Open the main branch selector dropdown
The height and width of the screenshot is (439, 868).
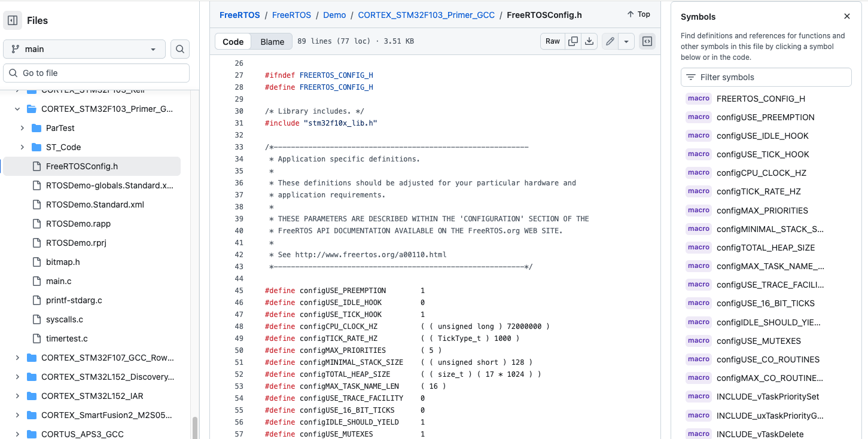tap(84, 49)
